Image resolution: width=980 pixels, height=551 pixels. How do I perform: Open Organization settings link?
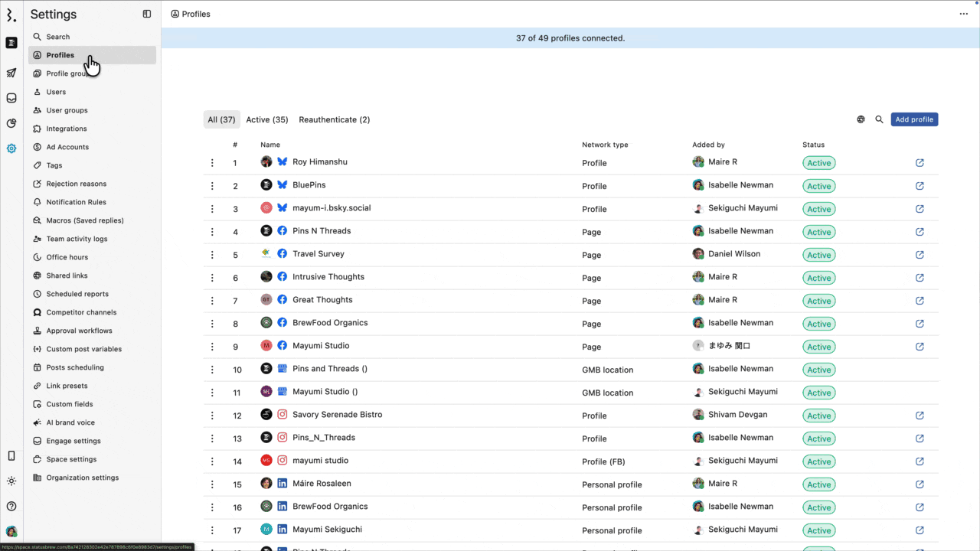[x=82, y=478]
